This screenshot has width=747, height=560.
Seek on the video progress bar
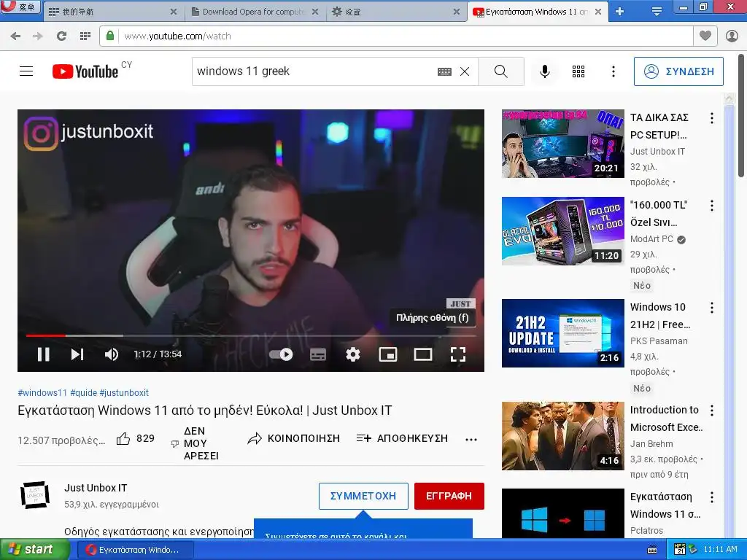pyautogui.click(x=251, y=335)
